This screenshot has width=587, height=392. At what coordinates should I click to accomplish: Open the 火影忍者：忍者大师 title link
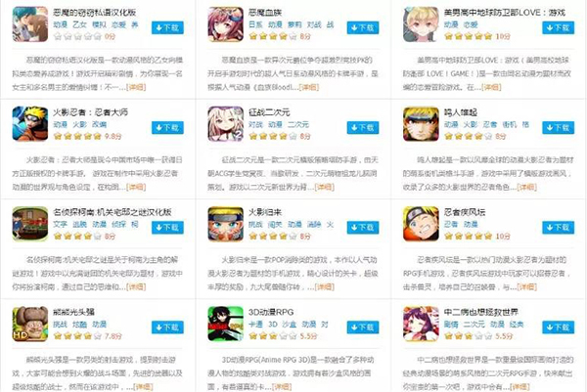pos(90,112)
